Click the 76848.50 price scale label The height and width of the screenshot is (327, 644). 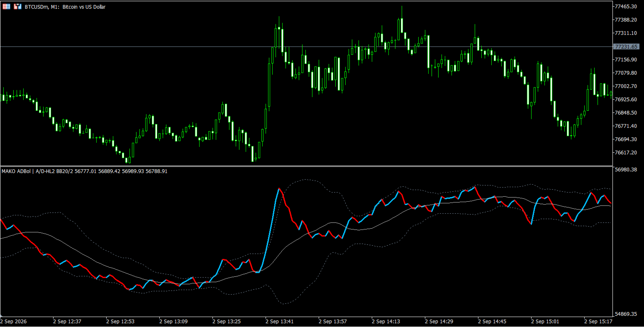click(627, 113)
